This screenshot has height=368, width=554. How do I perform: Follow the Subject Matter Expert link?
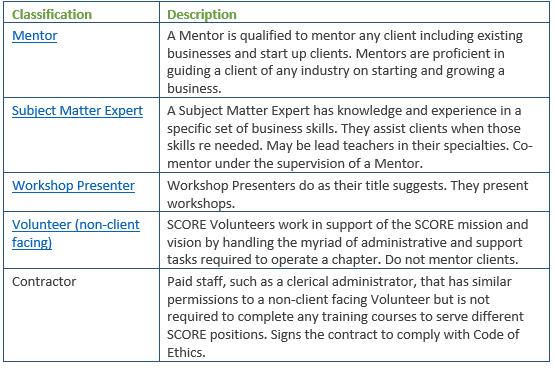click(77, 111)
